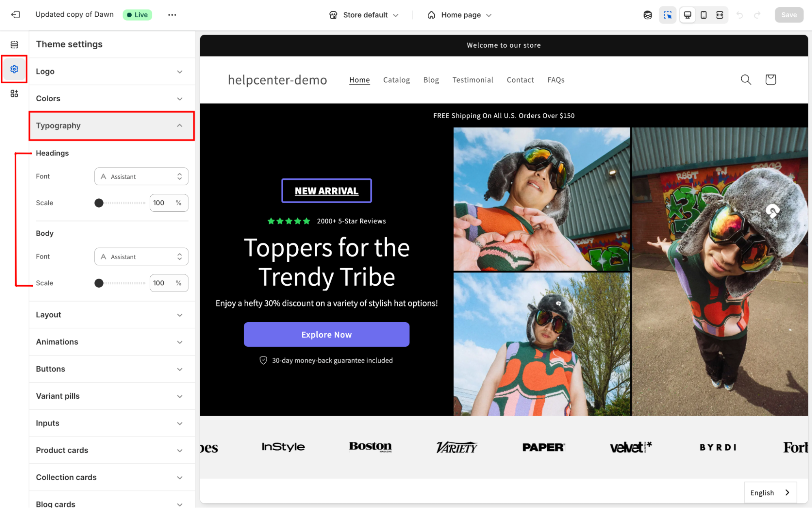Open the Sections panel sidebar icon
Viewport: 812px width, 508px height.
pos(14,45)
